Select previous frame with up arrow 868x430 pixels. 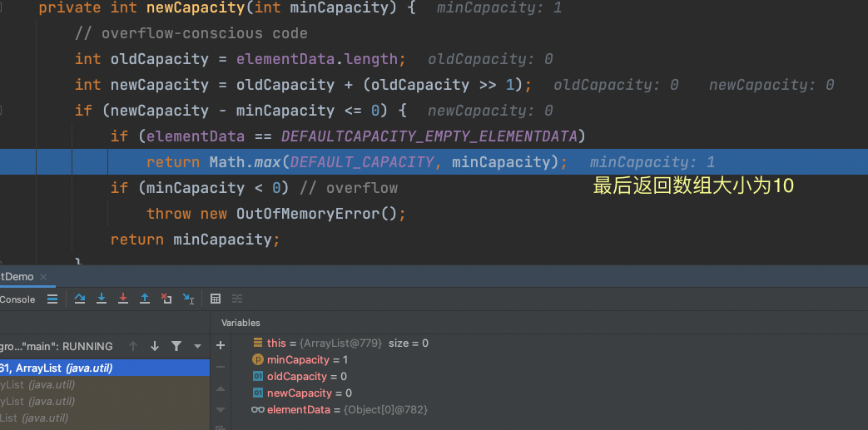point(133,347)
